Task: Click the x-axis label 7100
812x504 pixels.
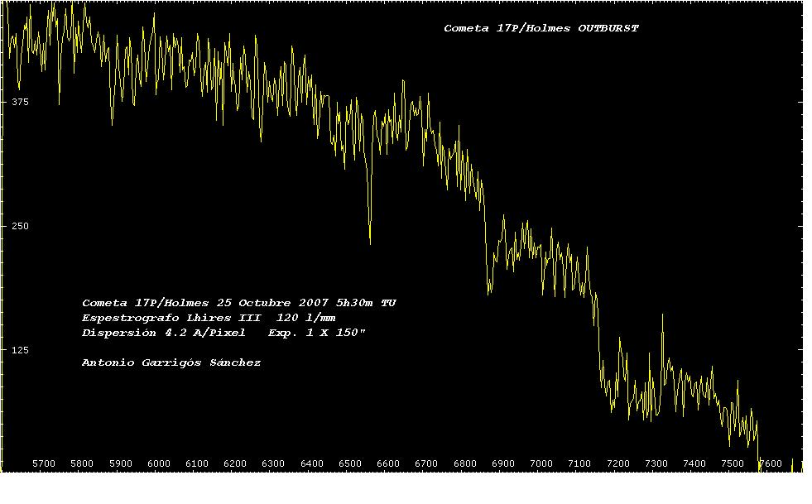Action: pos(579,463)
